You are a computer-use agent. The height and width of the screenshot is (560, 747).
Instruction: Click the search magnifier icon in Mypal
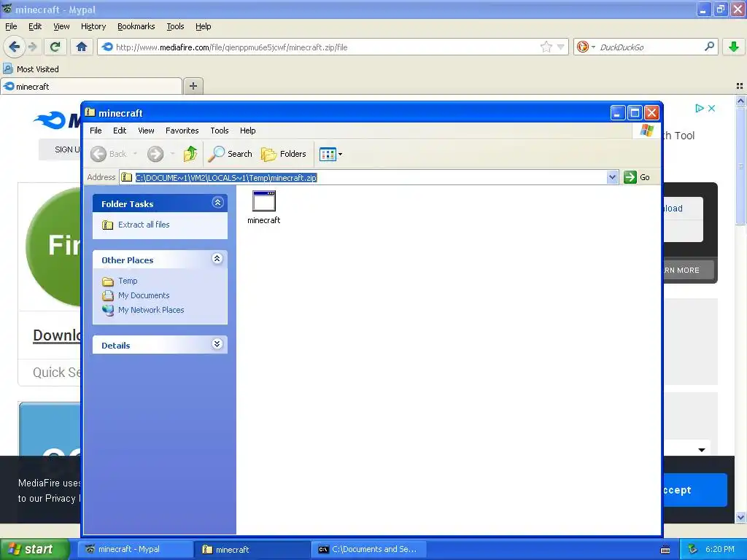click(709, 47)
